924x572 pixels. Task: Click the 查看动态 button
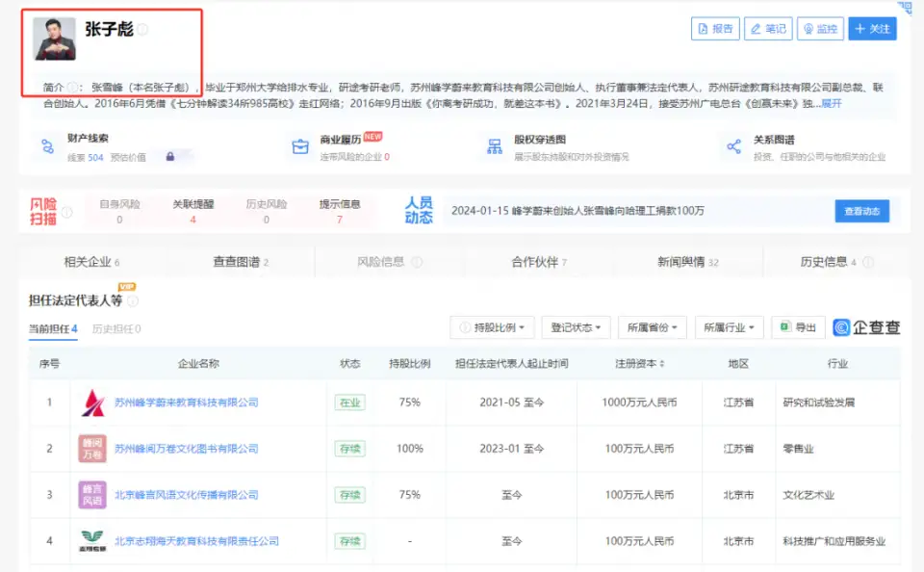[x=861, y=211]
